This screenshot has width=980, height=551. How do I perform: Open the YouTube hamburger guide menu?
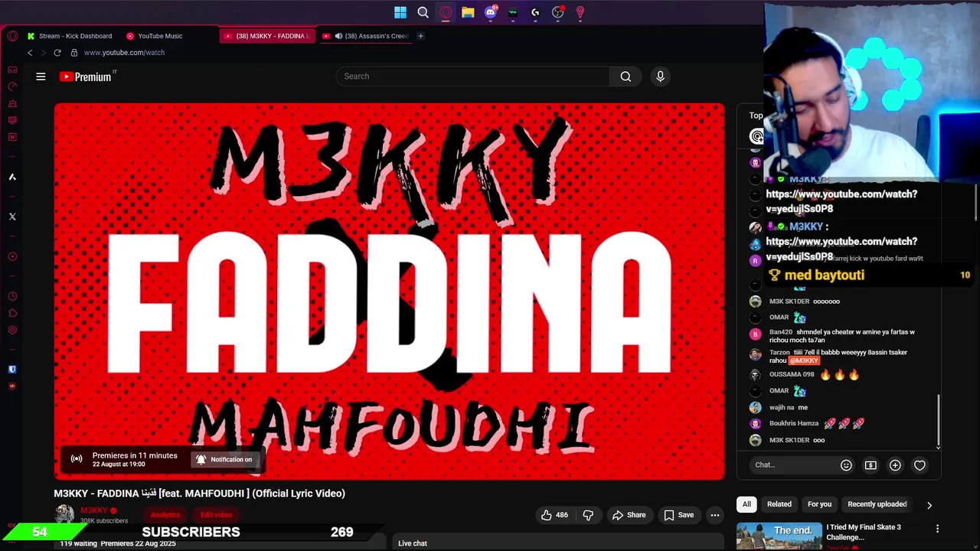coord(41,77)
